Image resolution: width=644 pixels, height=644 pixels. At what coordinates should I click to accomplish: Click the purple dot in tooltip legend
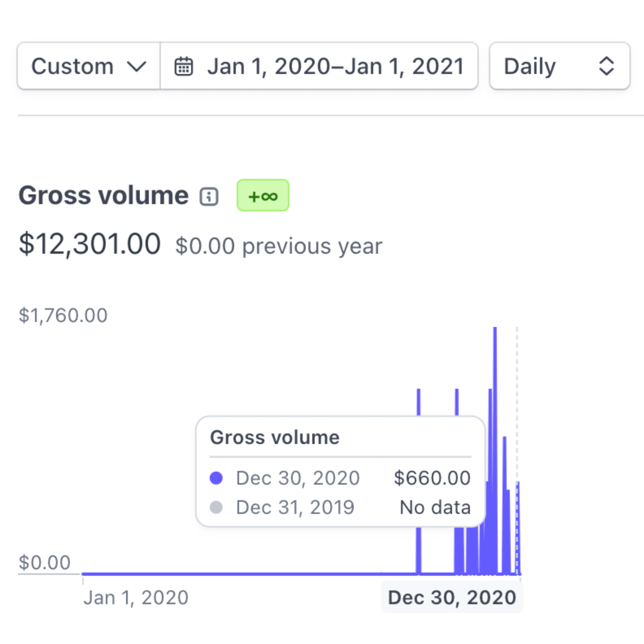[216, 478]
